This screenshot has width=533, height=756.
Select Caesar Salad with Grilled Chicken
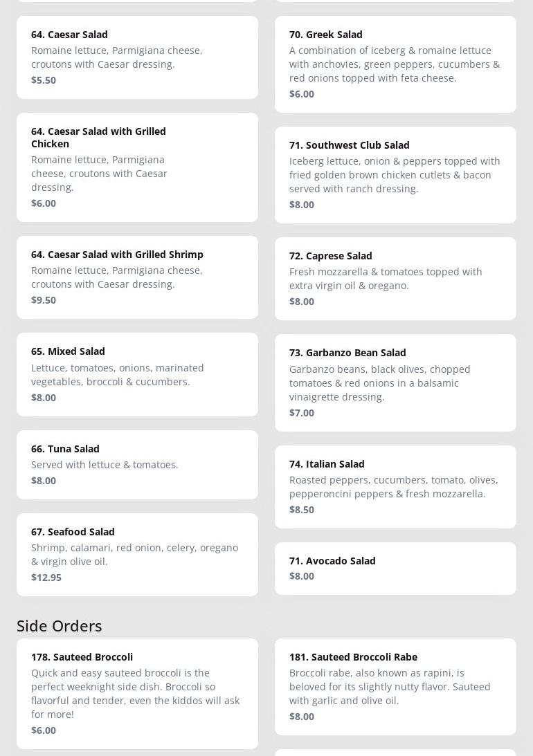click(137, 167)
